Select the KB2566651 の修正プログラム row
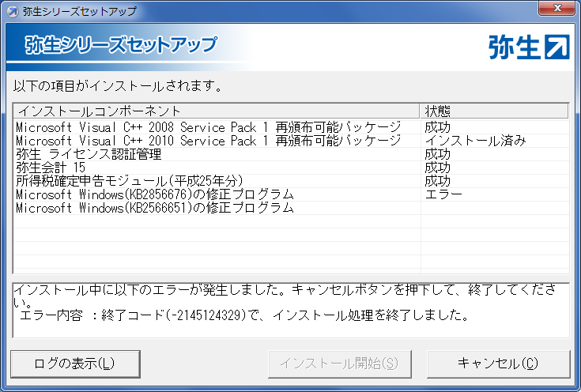 pos(291,208)
